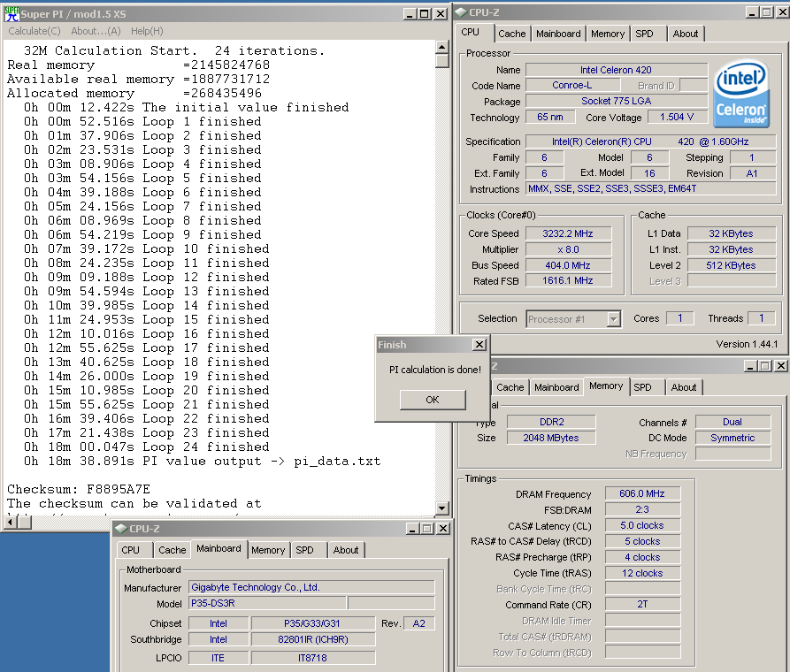Switch to Memory tab in top CPU-Z window
The height and width of the screenshot is (672, 790).
pos(608,34)
